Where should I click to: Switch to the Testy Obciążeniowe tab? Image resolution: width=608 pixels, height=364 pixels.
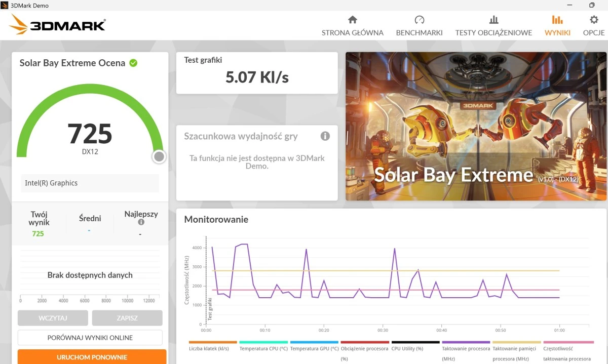click(x=493, y=32)
